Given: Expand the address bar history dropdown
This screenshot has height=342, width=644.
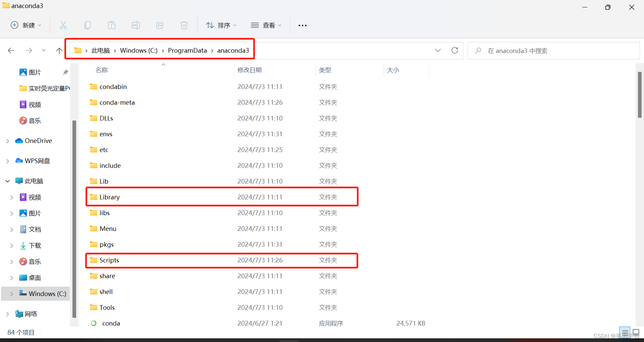Looking at the screenshot, I should click(x=438, y=50).
